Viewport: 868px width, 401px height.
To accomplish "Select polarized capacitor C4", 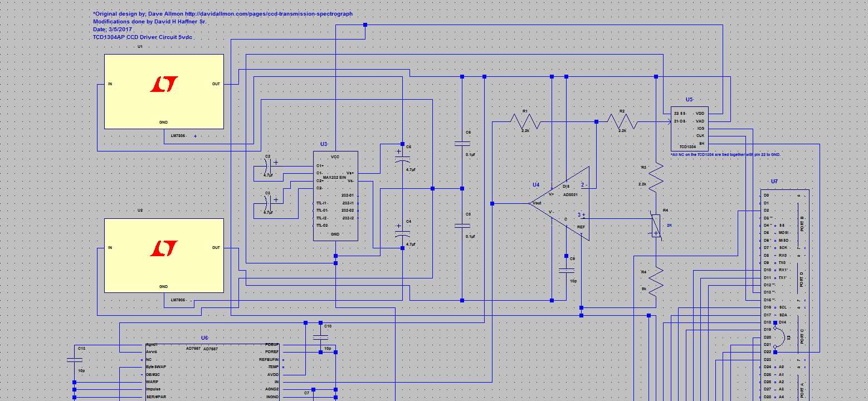I will pos(402,232).
